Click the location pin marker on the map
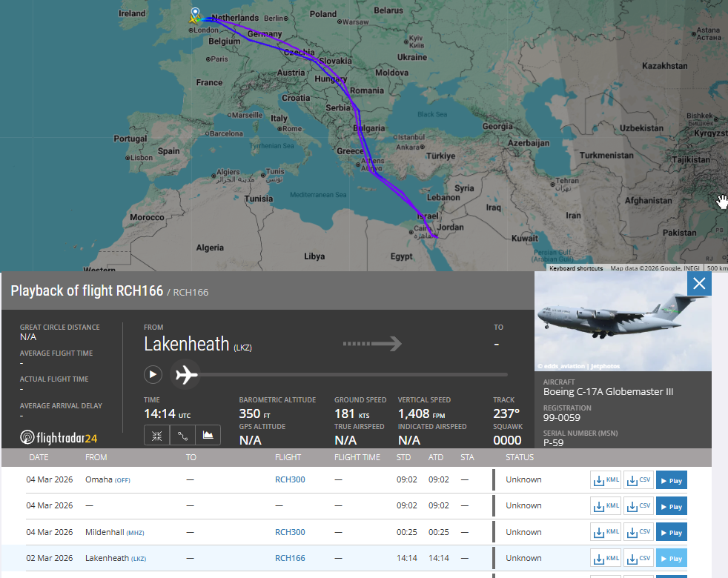728x578 pixels. [x=195, y=13]
